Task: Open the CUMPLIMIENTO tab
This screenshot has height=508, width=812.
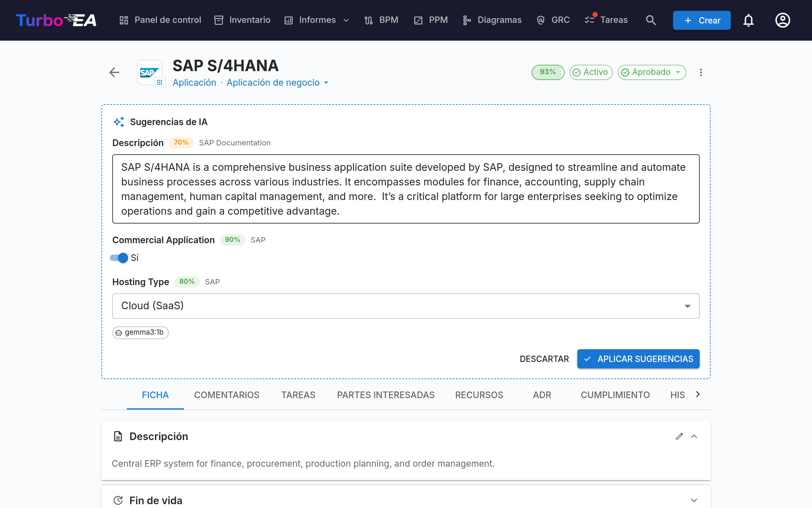Action: pos(615,395)
